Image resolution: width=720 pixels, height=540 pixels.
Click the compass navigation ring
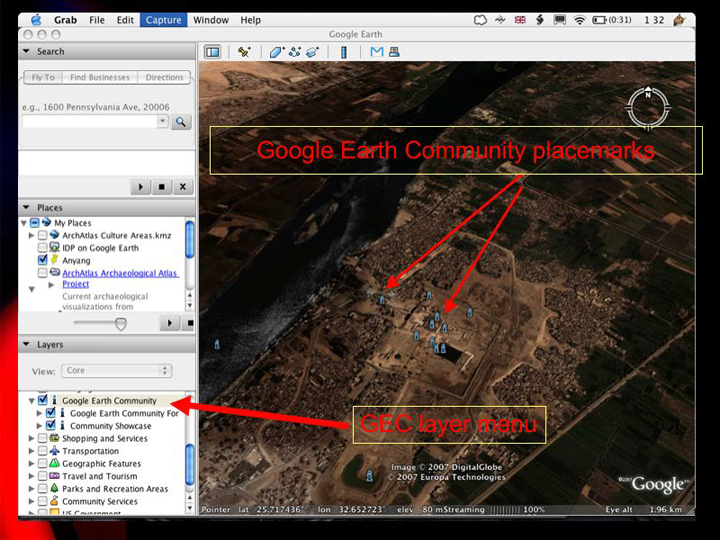coord(647,108)
